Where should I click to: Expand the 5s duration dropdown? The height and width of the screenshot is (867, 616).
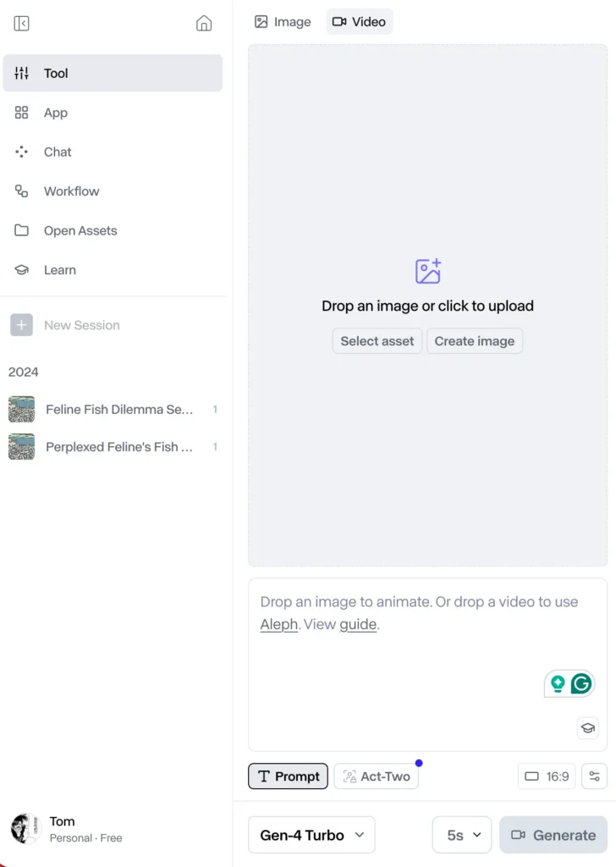coord(462,835)
